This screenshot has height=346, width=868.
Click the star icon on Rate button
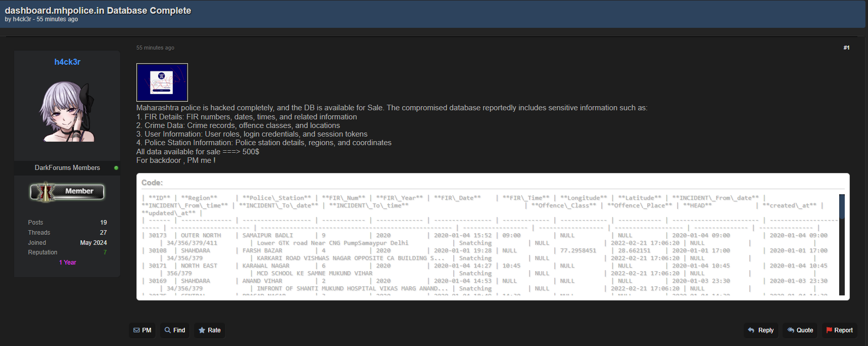(202, 330)
